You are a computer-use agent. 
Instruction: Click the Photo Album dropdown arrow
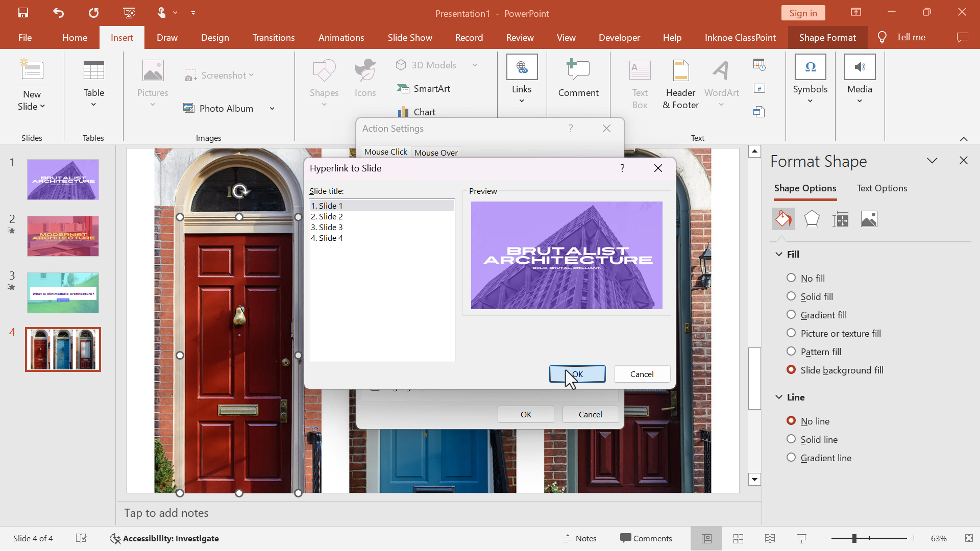(273, 108)
